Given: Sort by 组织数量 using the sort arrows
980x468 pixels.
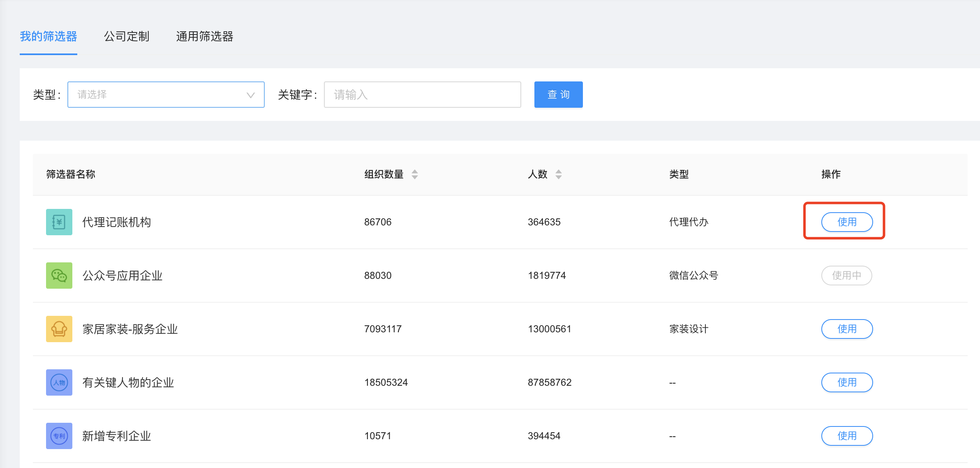Looking at the screenshot, I should [415, 174].
